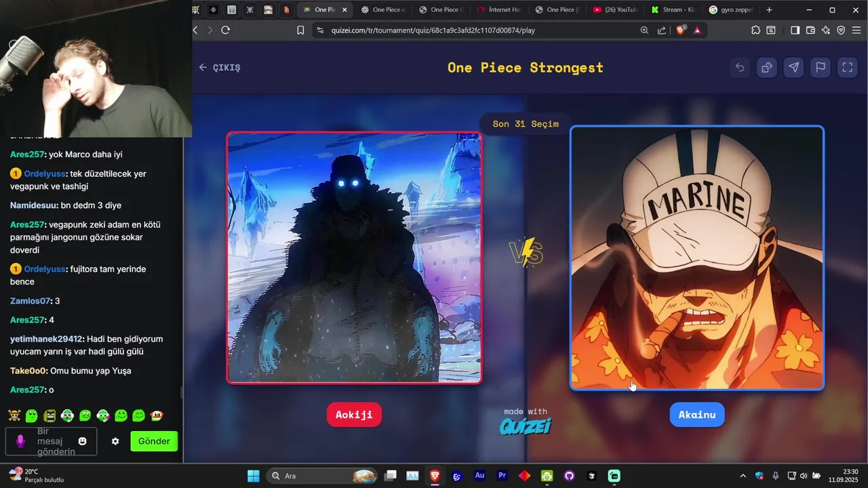Open Adobe Audition from taskbar
868x488 pixels.
click(x=480, y=476)
